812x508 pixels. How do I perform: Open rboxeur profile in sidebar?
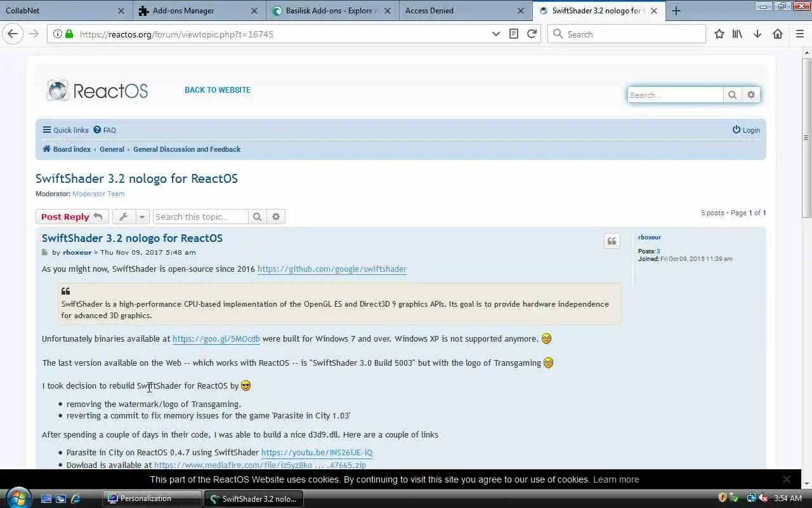[x=650, y=237]
